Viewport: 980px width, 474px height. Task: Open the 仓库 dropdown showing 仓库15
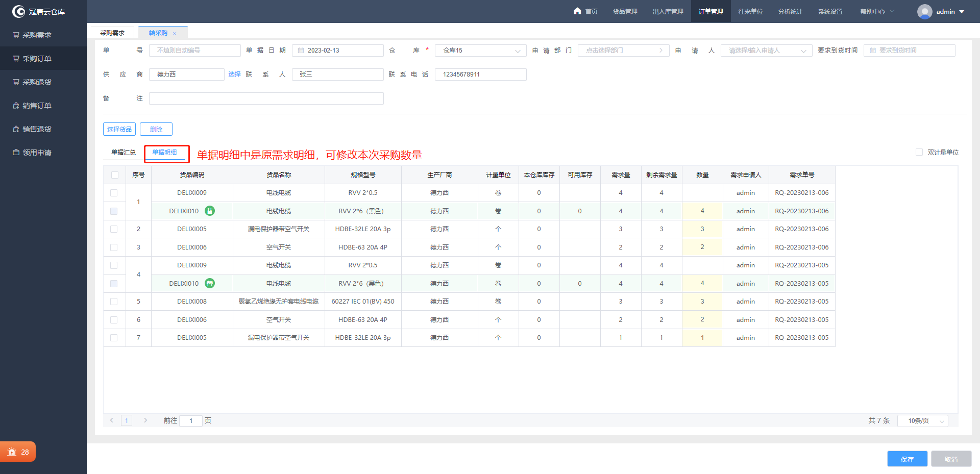480,51
